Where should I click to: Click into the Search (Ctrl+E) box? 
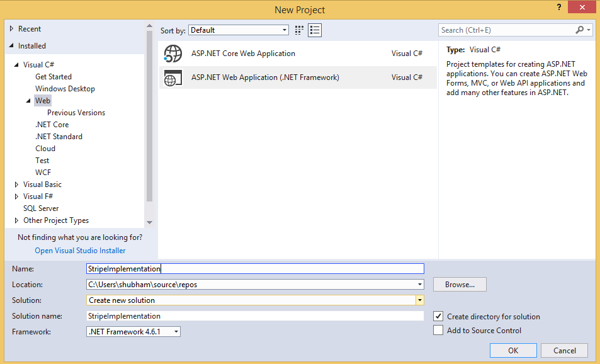(507, 30)
